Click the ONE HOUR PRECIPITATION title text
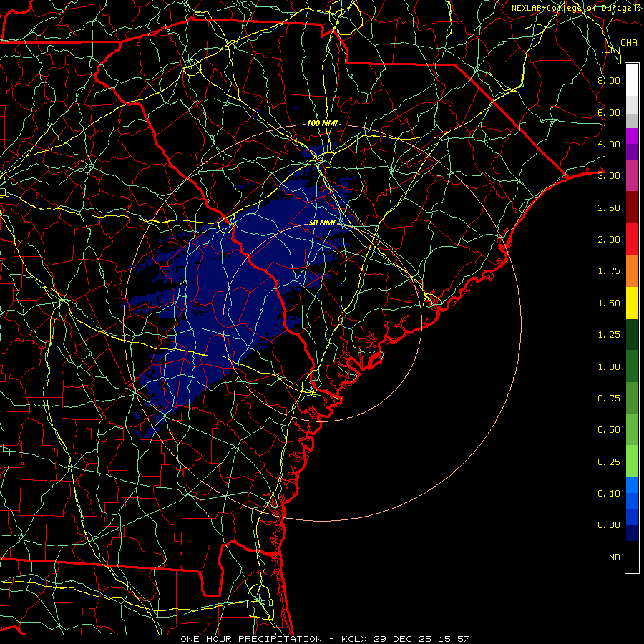This screenshot has width=644, height=644. coord(251,639)
